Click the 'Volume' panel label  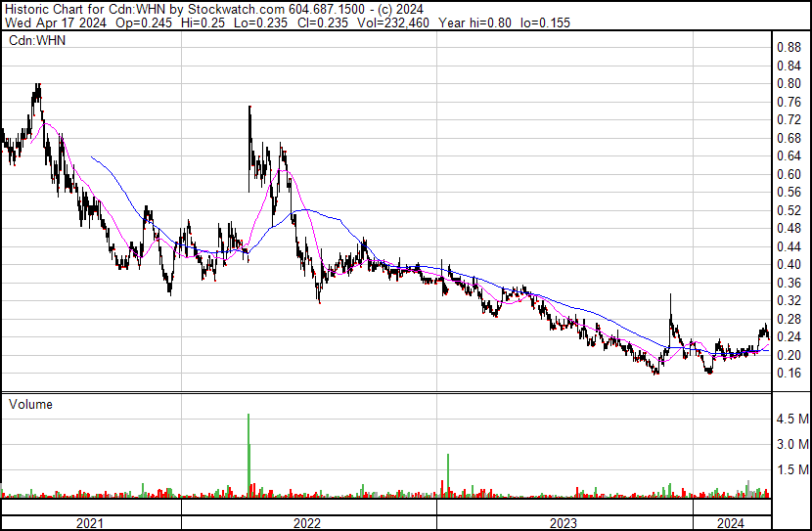30,404
